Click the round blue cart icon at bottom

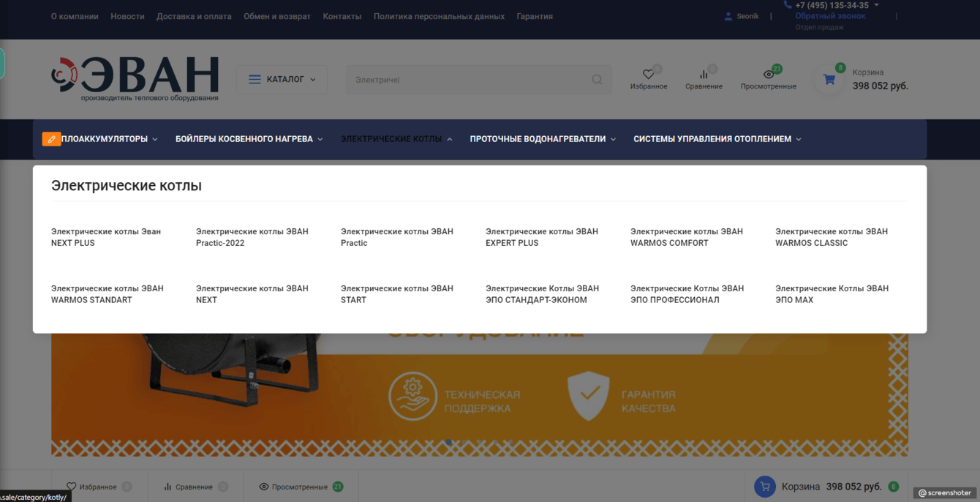765,487
